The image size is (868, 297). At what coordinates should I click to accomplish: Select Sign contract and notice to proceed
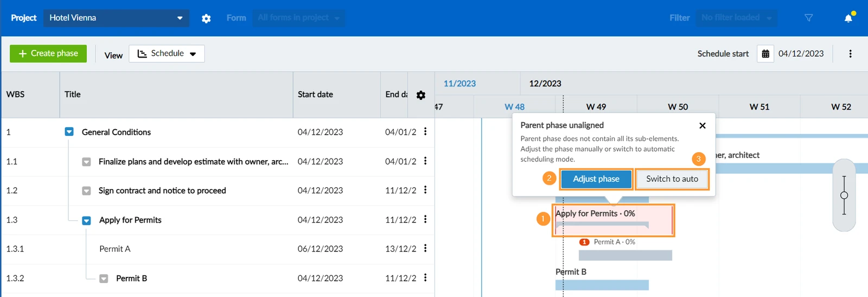(x=162, y=191)
